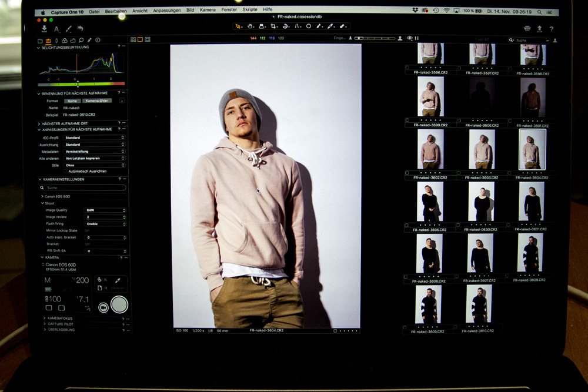588x392 pixels.
Task: Click the print icon
Action: click(527, 28)
